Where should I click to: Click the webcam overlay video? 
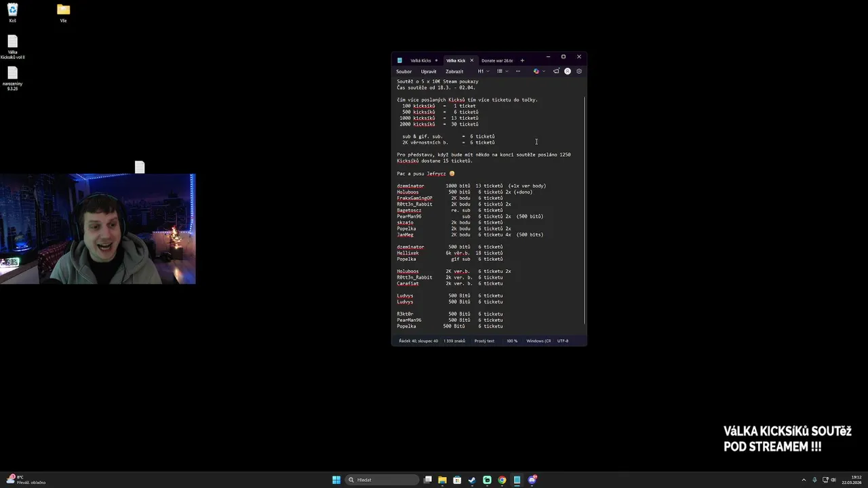click(98, 228)
